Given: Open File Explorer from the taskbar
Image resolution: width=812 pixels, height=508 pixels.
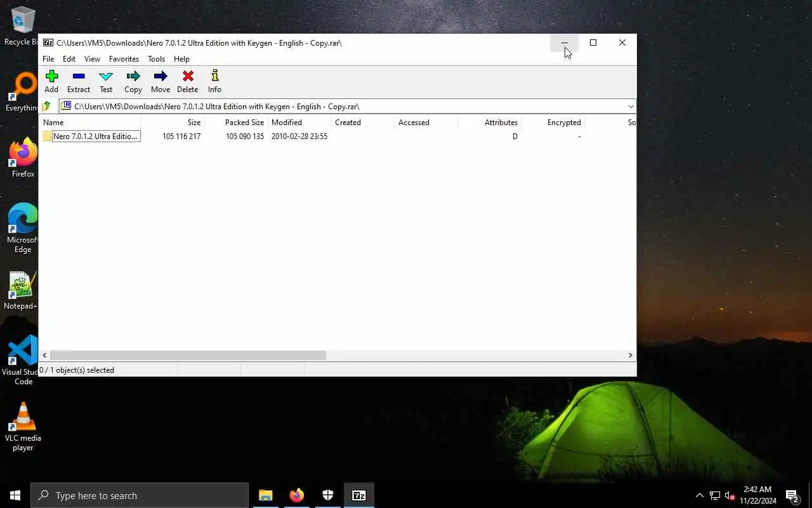Looking at the screenshot, I should [x=266, y=495].
